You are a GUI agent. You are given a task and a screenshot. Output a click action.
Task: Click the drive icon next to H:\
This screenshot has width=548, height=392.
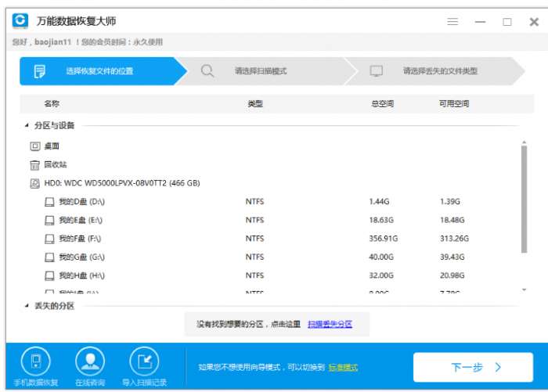(49, 275)
